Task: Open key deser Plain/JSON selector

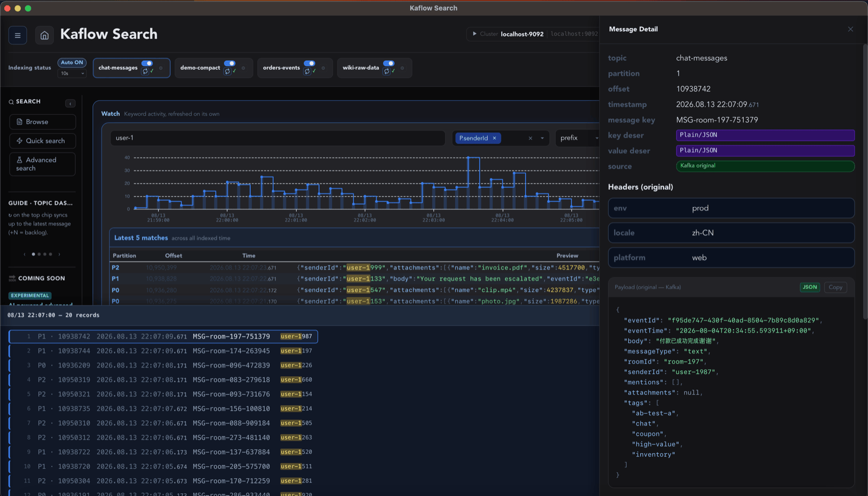Action: click(x=765, y=135)
